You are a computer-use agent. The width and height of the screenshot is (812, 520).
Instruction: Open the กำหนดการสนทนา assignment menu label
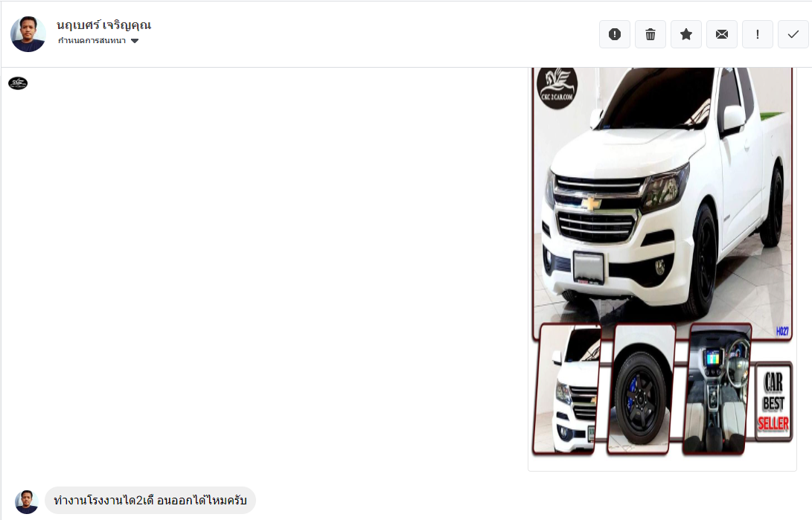click(92, 41)
